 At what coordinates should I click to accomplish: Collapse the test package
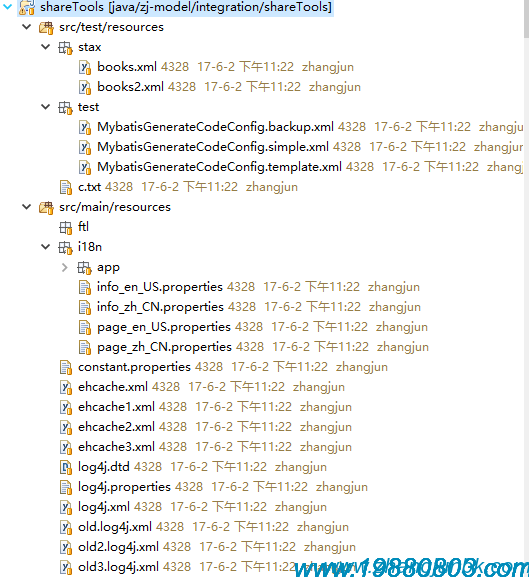[x=46, y=107]
